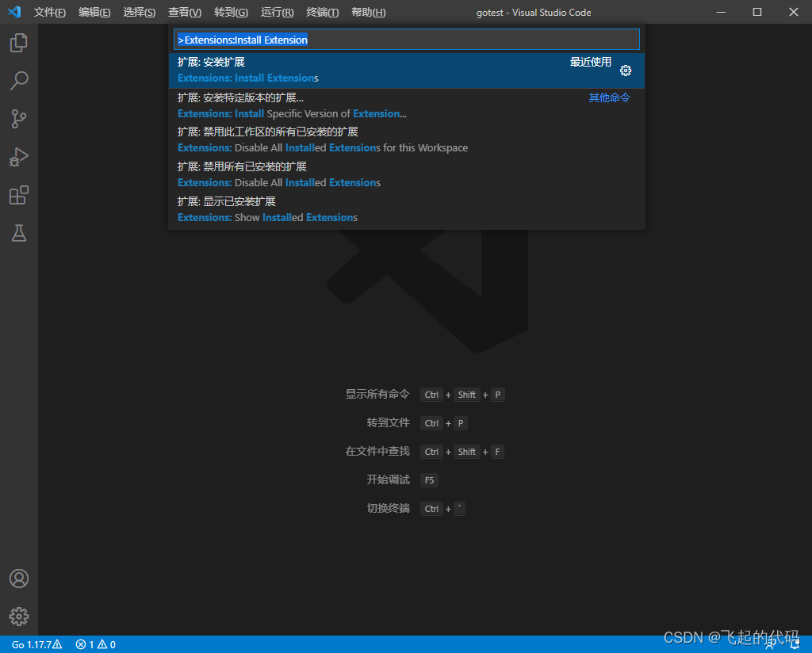Click the command palette input field
The height and width of the screenshot is (653, 812).
click(x=407, y=40)
